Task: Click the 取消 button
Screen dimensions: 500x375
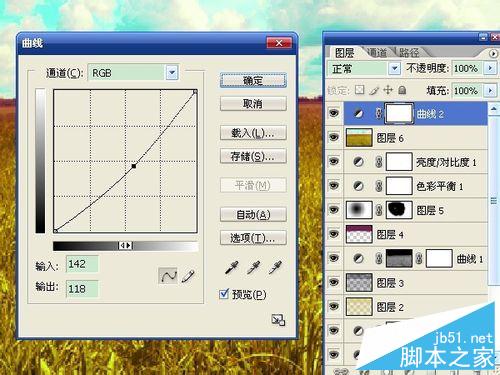Action: coord(253,104)
